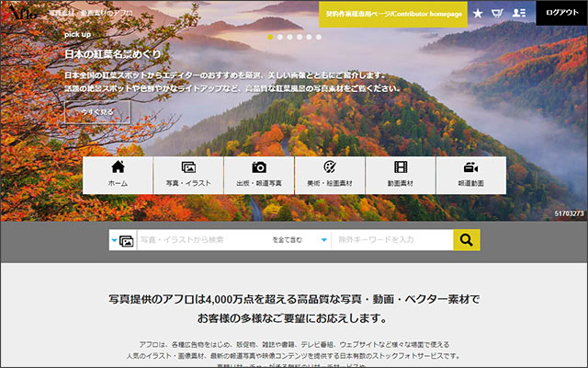
Task: Select the 出版・報道写真 camera icon
Action: (259, 175)
